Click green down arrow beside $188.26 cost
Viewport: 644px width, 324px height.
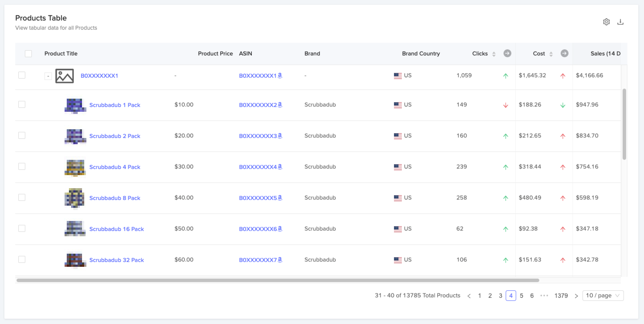point(563,105)
